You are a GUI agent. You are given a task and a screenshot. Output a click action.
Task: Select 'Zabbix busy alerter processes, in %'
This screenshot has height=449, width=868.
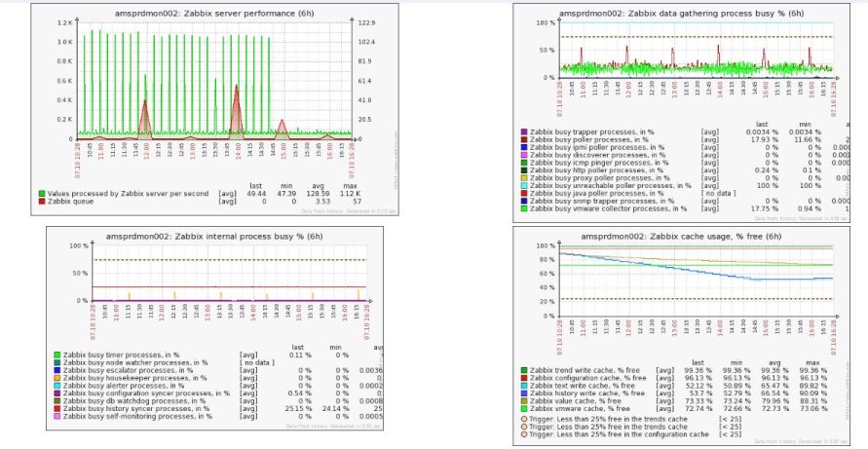[124, 386]
